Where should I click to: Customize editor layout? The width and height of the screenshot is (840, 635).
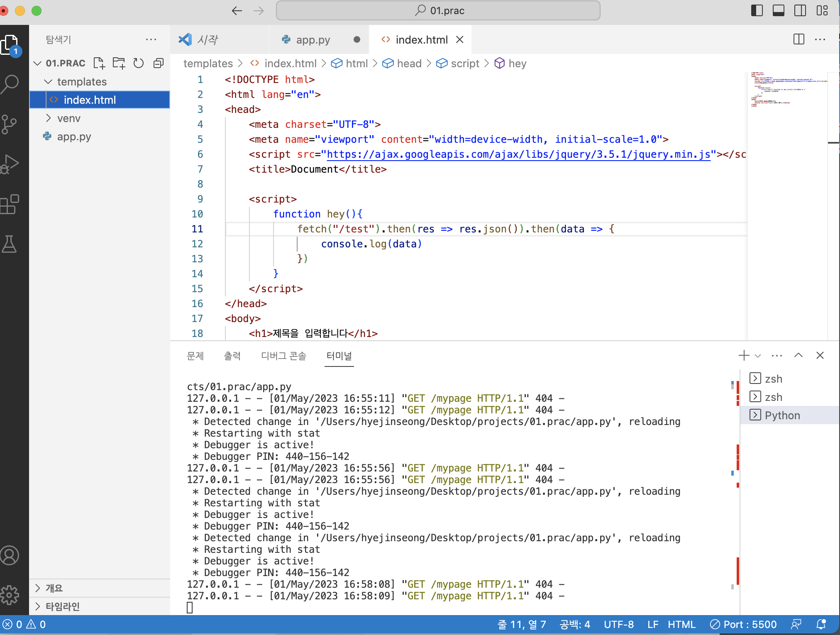click(822, 10)
